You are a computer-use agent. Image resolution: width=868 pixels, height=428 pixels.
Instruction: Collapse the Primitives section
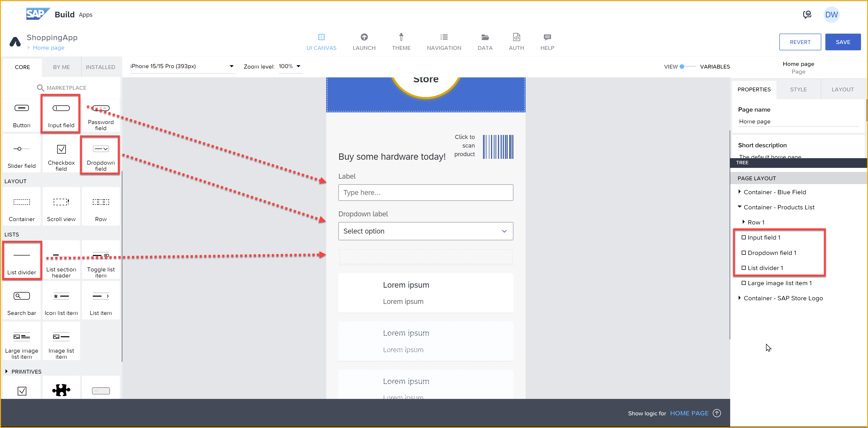tap(6, 371)
